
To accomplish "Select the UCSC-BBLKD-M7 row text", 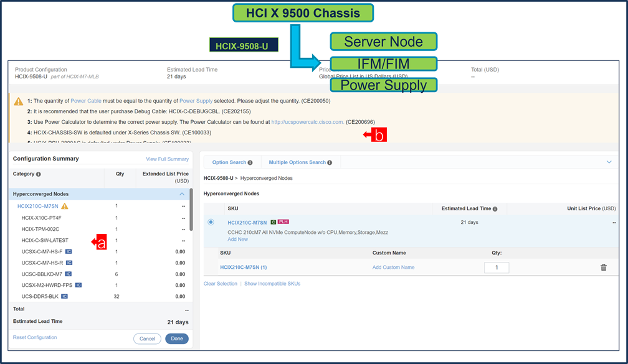I will pos(42,274).
